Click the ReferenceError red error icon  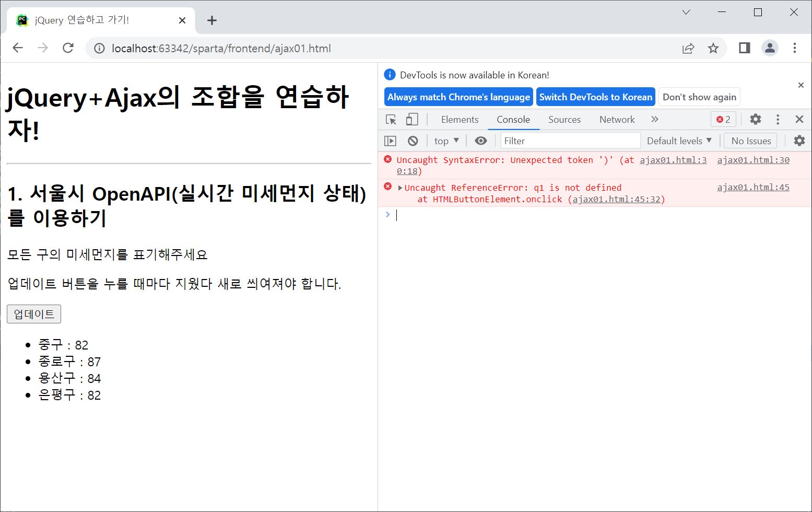[387, 187]
